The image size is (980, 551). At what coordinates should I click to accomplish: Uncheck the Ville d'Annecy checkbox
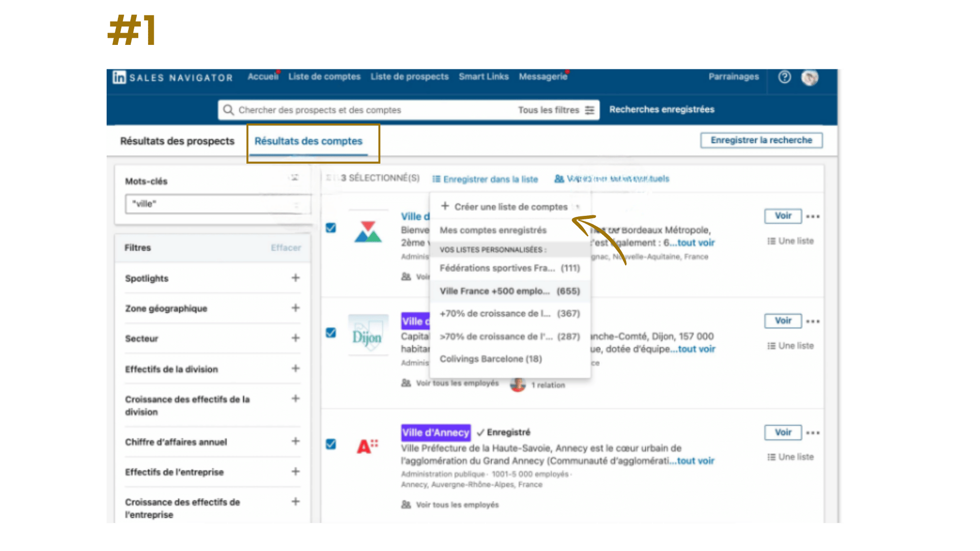pyautogui.click(x=331, y=444)
